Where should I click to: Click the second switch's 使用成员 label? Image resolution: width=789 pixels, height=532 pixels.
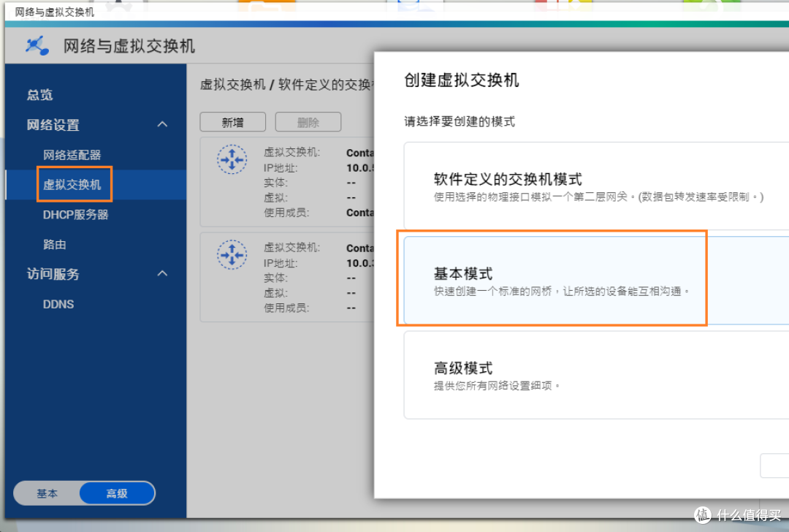click(x=287, y=308)
